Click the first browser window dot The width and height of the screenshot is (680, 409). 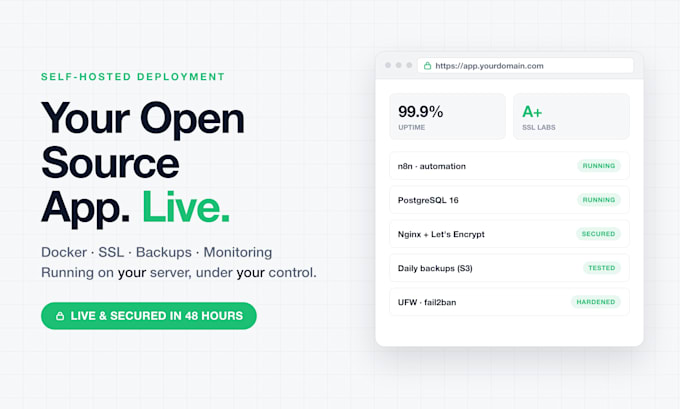click(388, 65)
